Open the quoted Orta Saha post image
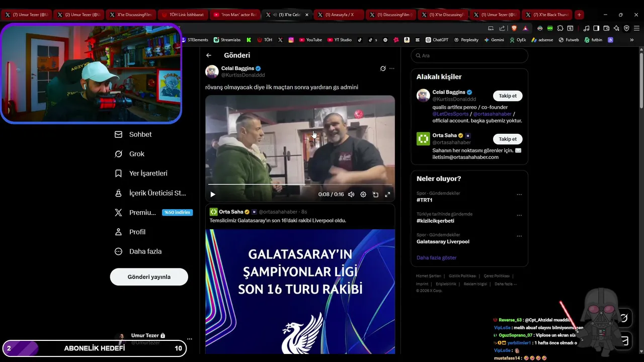The height and width of the screenshot is (362, 644). coord(300,292)
